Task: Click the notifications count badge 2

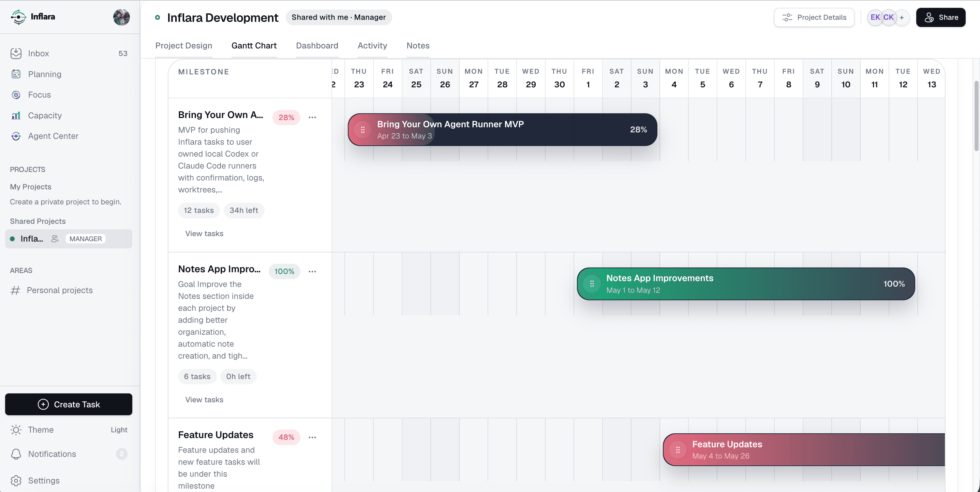Action: click(121, 454)
